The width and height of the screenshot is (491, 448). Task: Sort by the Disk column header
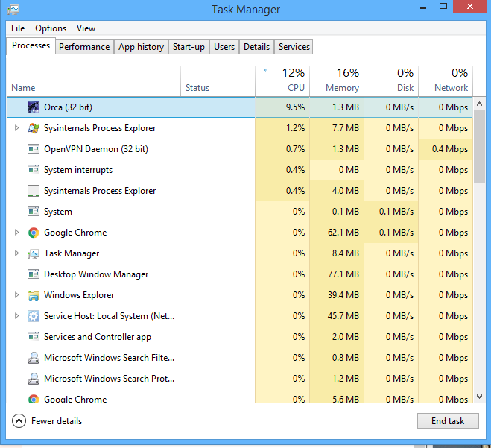point(391,81)
